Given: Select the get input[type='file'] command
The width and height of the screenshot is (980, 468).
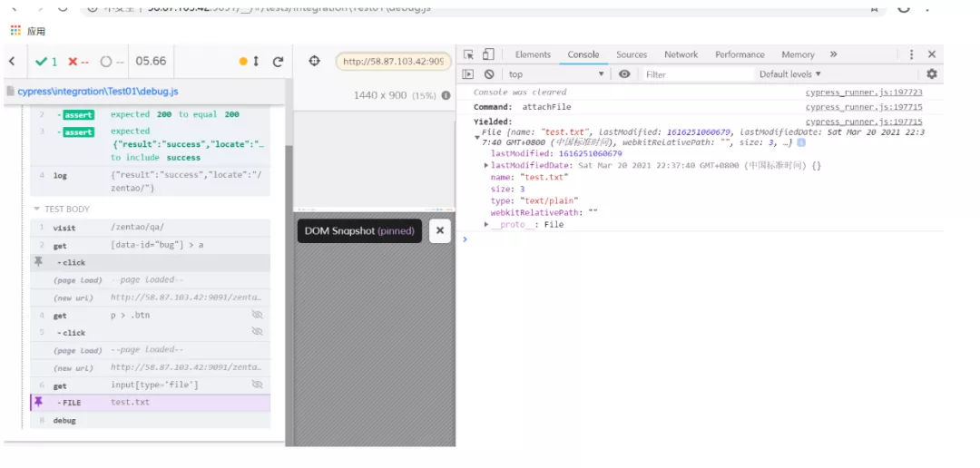Looking at the screenshot, I should pos(150,385).
